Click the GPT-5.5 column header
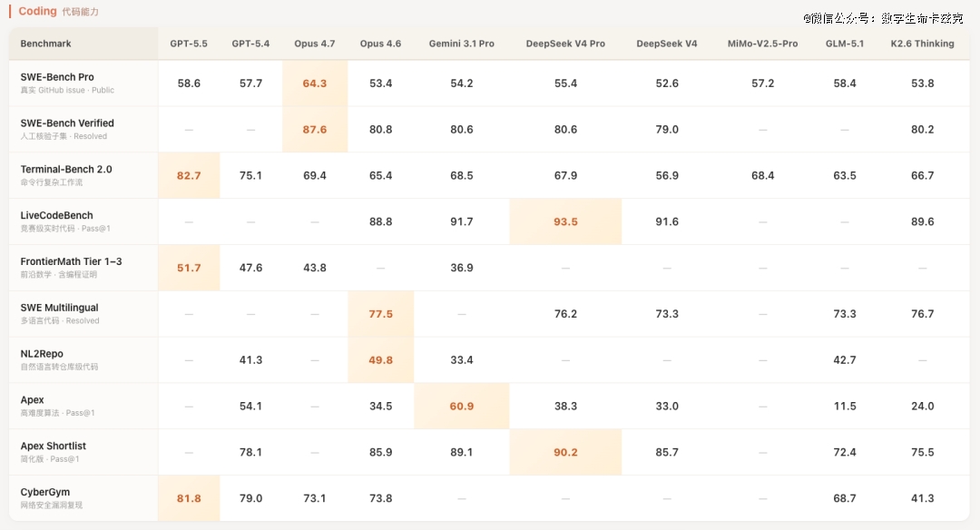 tap(189, 44)
